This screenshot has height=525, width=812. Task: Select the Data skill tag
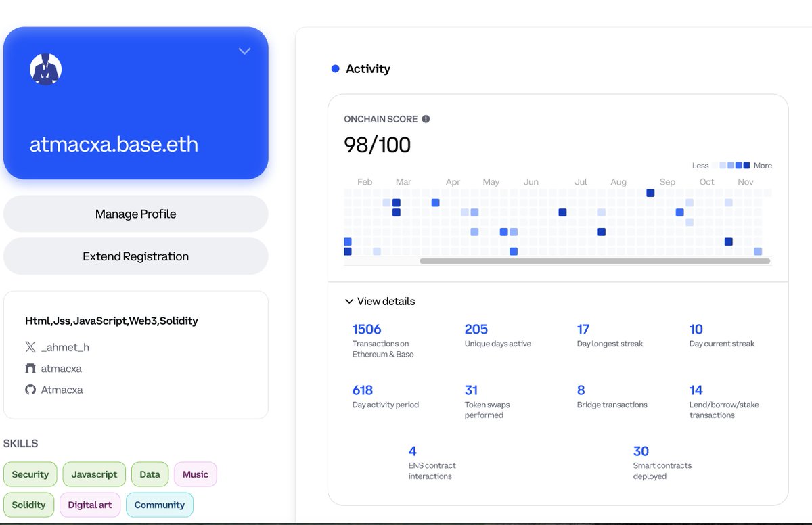[x=150, y=474]
